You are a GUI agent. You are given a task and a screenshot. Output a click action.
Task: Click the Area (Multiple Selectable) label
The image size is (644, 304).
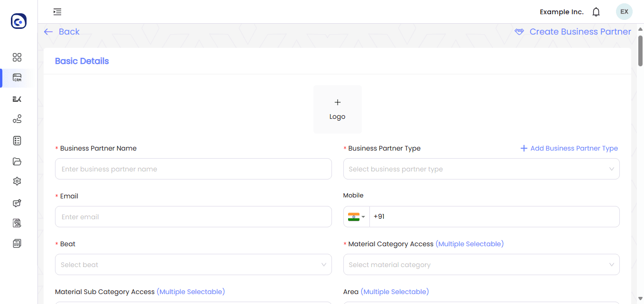click(386, 292)
